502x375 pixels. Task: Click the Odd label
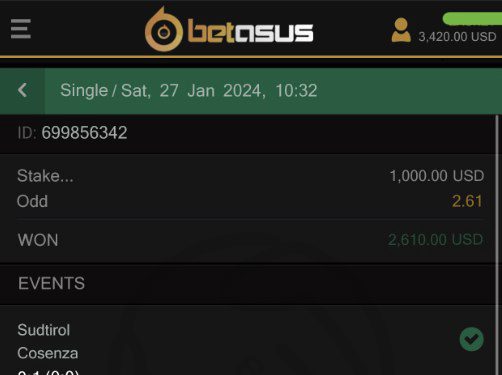(x=32, y=201)
